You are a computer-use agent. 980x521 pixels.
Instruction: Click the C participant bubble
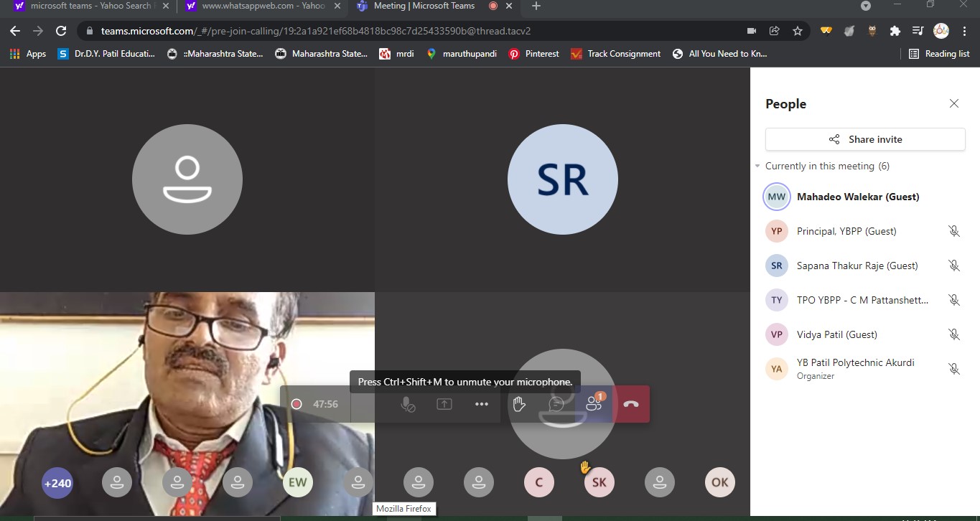click(x=539, y=483)
